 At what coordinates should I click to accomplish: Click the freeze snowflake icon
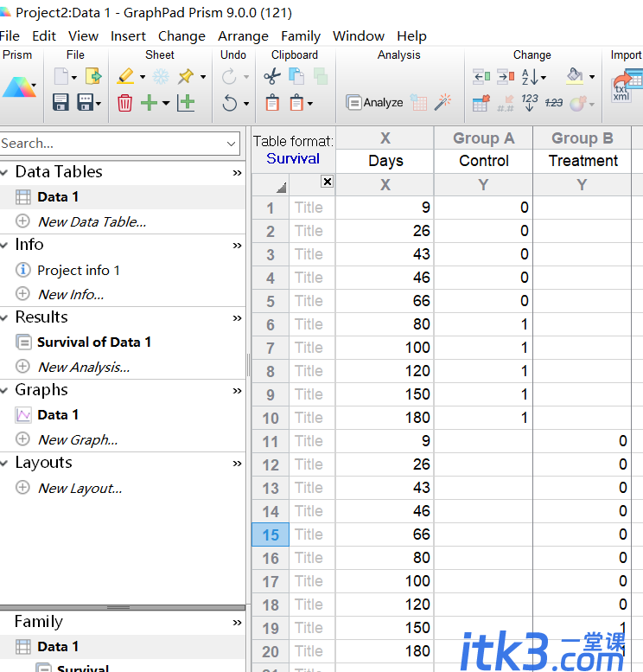[161, 77]
